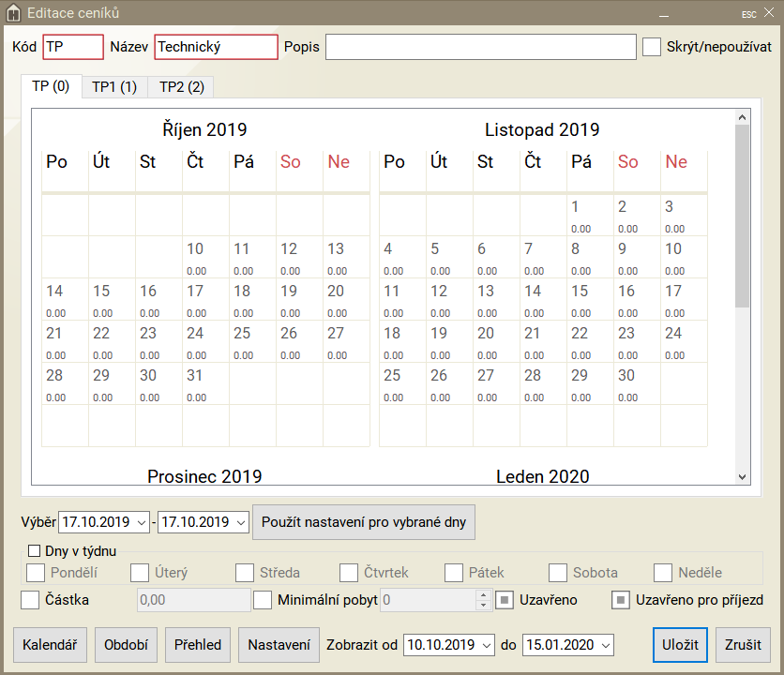Open the Výběr start date dropdown
This screenshot has width=784, height=675.
pyautogui.click(x=142, y=522)
